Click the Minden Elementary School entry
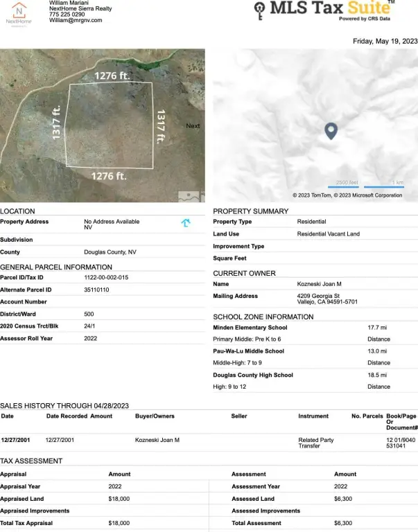Viewport: 418px width, 532px height. coord(250,328)
